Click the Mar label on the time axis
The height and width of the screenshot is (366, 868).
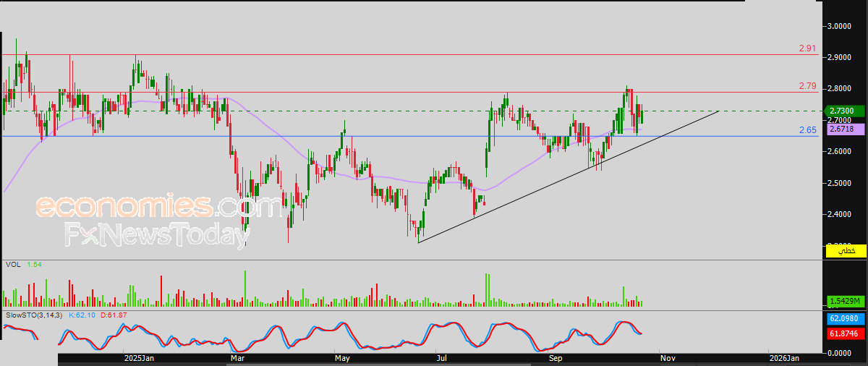[237, 358]
